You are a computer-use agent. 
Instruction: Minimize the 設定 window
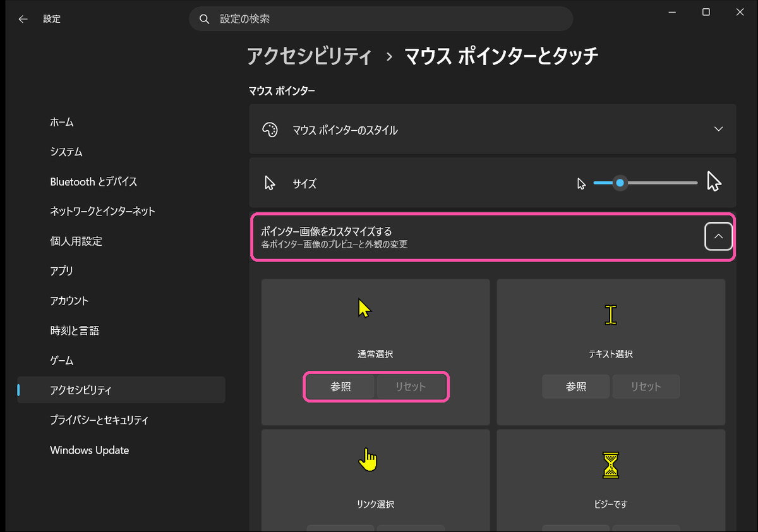click(671, 13)
